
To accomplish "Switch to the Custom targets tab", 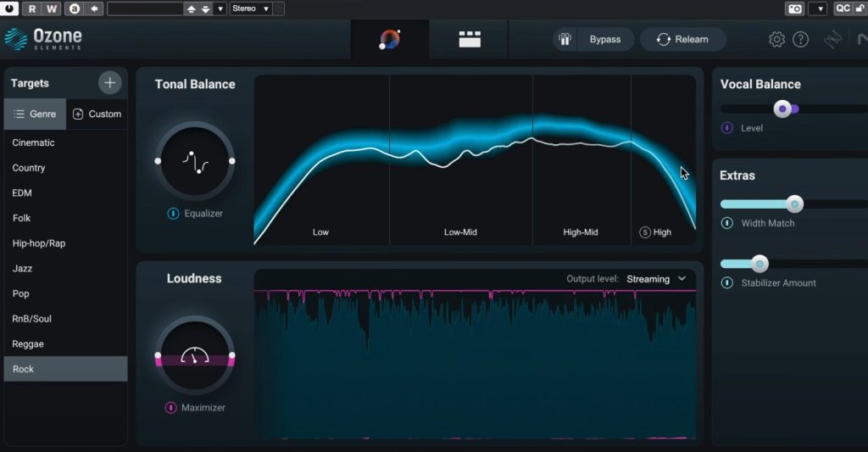I will click(96, 114).
